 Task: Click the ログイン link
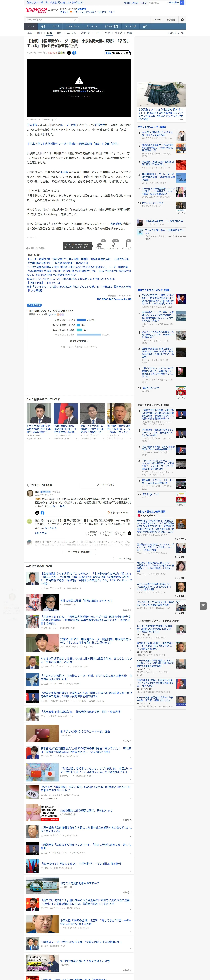coord(64,12)
